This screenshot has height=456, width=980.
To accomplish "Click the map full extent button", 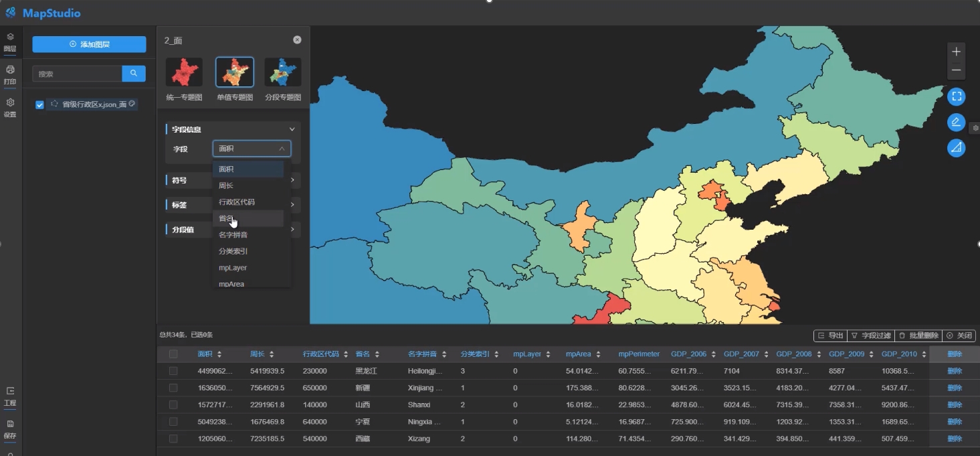I will [957, 96].
